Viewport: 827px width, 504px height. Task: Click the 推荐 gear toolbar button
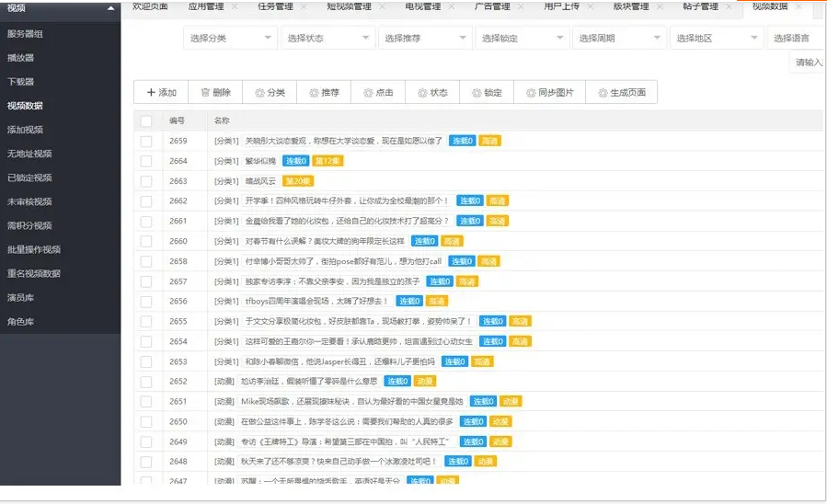pos(324,92)
